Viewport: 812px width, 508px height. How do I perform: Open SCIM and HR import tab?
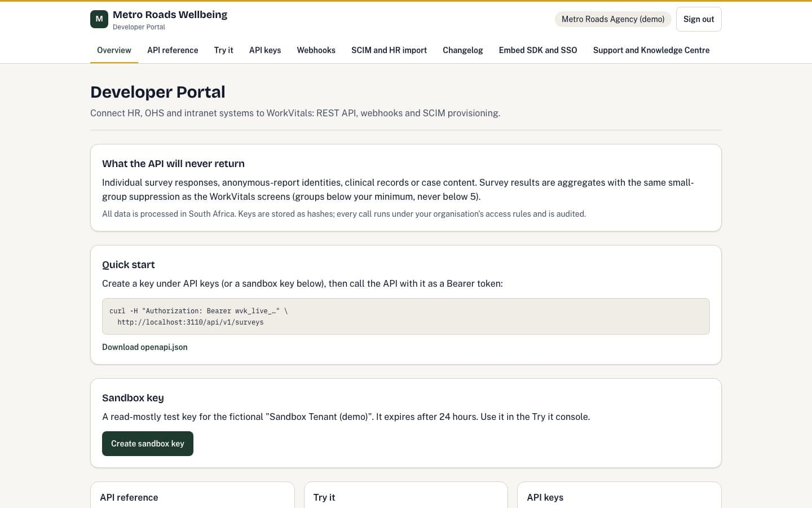click(389, 50)
